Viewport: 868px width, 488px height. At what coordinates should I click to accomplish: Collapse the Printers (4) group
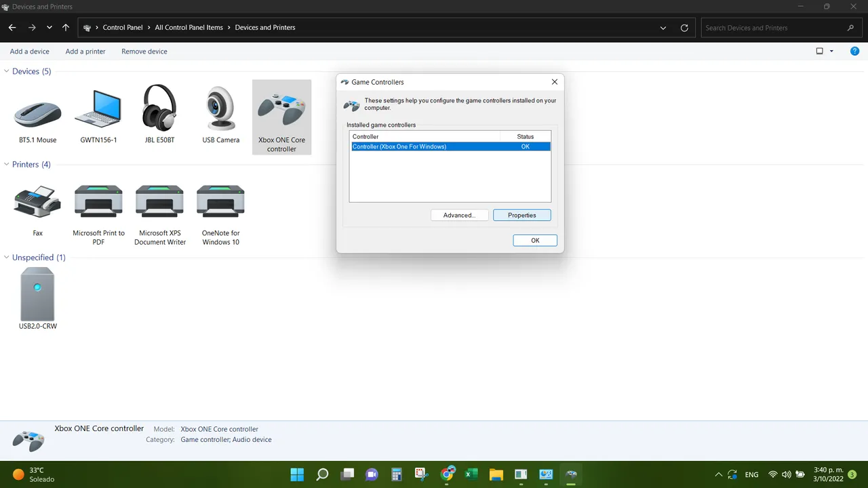[7, 165]
